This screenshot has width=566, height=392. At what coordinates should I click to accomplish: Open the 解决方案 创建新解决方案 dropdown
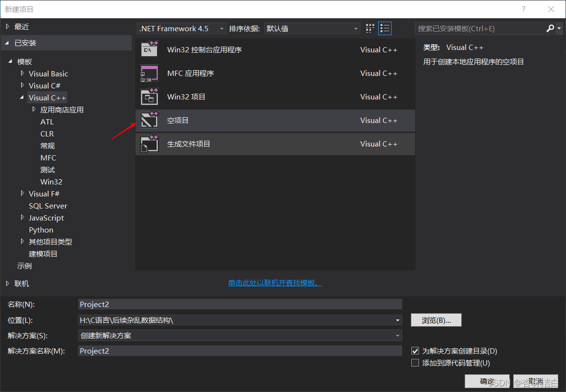click(x=240, y=336)
